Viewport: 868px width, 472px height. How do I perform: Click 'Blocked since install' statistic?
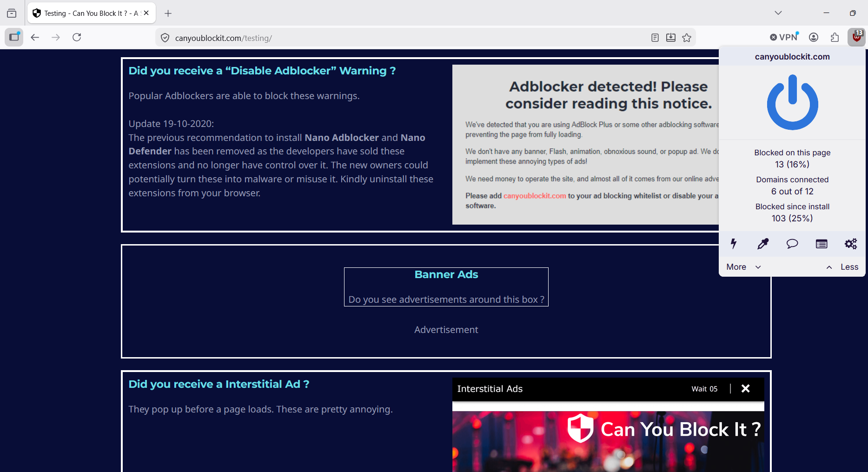(x=792, y=213)
